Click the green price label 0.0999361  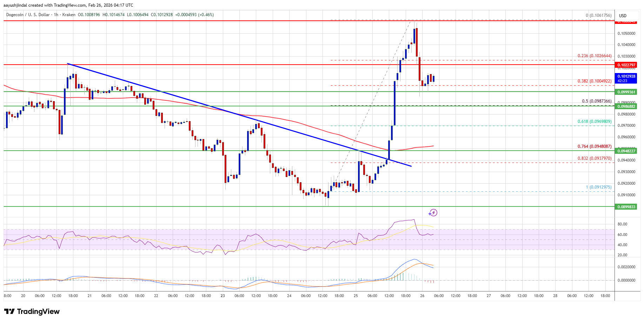pyautogui.click(x=627, y=91)
